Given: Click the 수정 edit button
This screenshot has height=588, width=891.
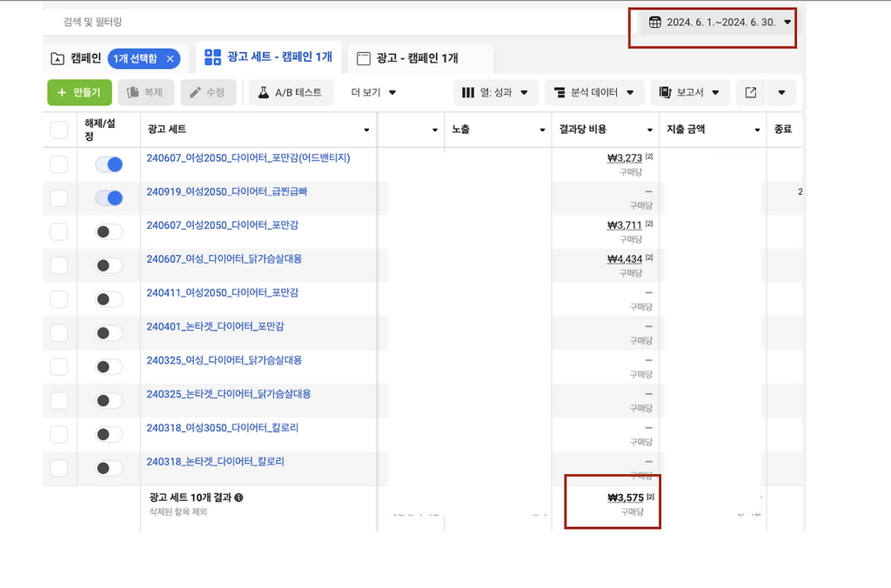Looking at the screenshot, I should (208, 92).
